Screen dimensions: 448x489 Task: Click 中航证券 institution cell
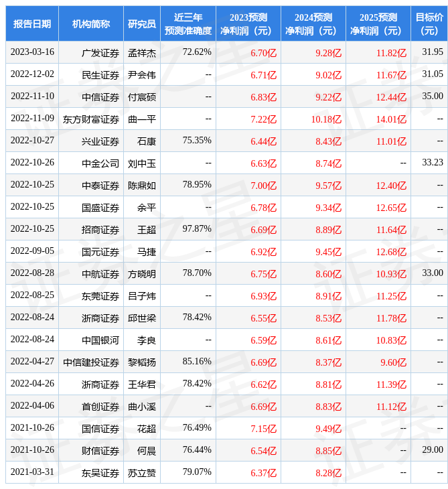[100, 275]
